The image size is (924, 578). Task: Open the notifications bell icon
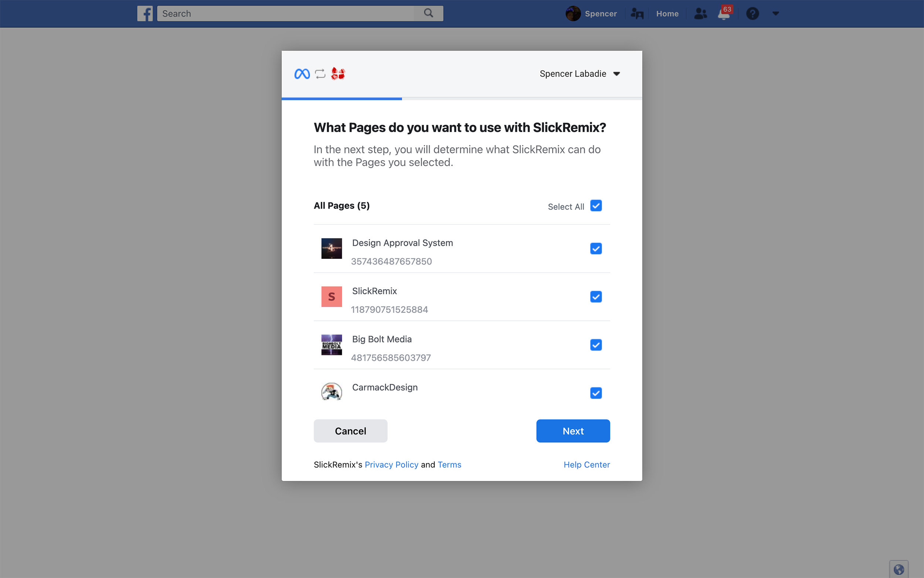(x=724, y=14)
